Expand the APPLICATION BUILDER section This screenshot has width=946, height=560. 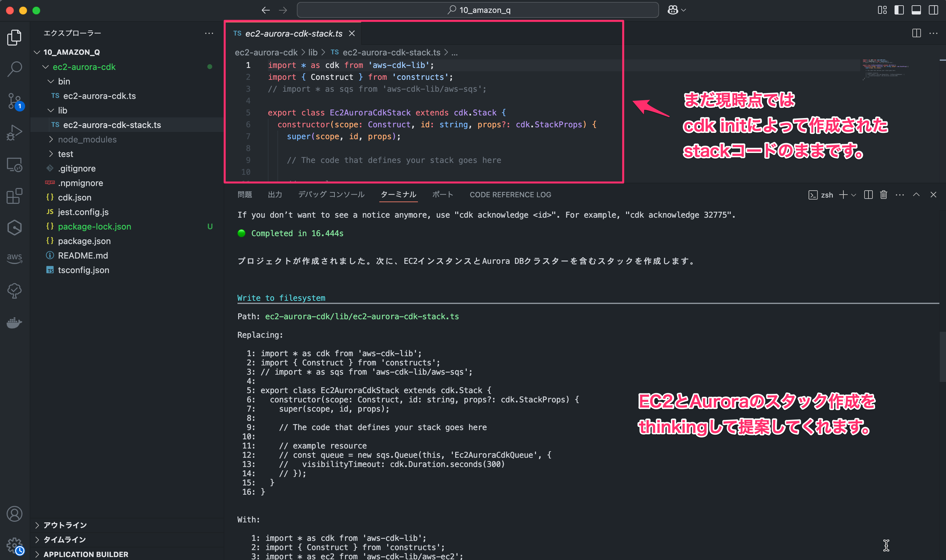tap(127, 554)
